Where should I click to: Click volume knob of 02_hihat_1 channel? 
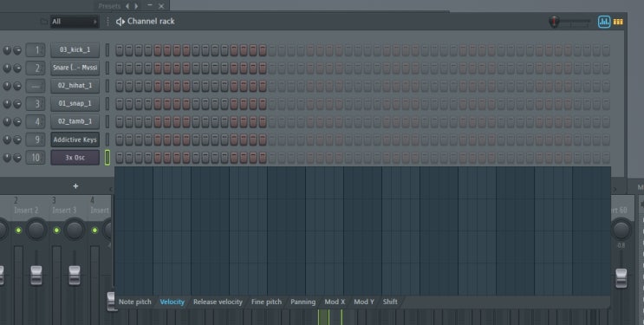pyautogui.click(x=17, y=86)
